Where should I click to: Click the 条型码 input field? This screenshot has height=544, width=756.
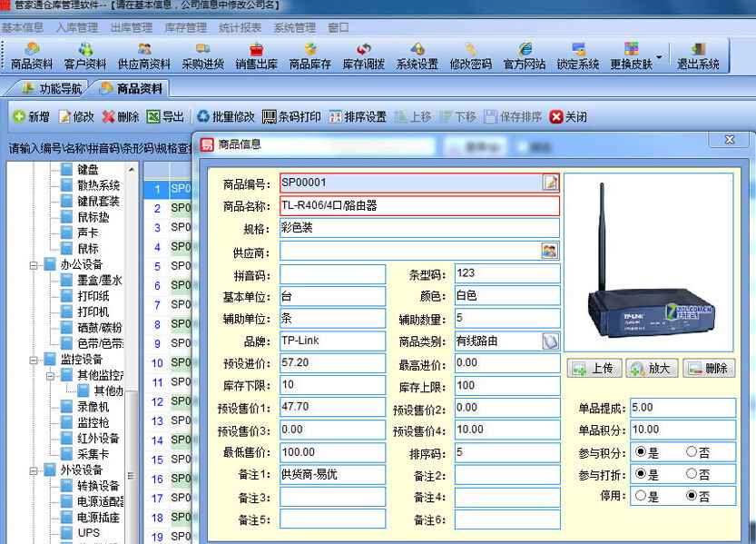point(507,273)
